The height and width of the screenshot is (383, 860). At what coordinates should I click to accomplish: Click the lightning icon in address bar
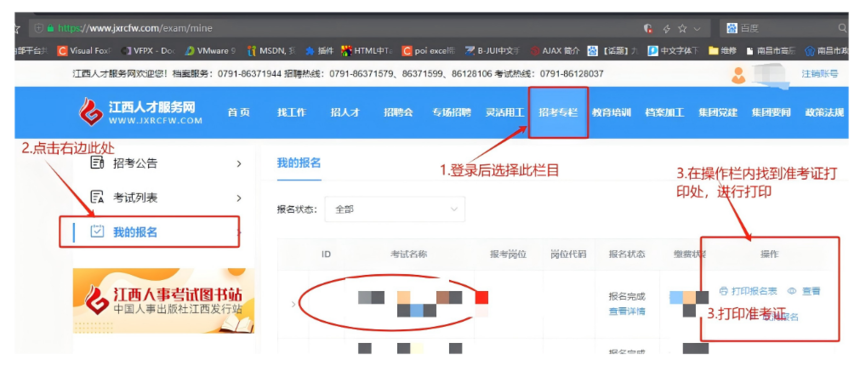point(667,28)
